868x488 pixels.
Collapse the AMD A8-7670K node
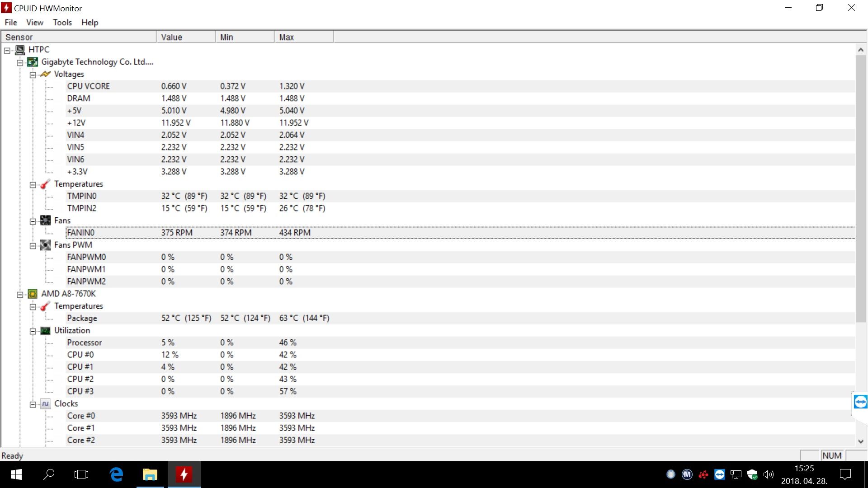pyautogui.click(x=20, y=295)
